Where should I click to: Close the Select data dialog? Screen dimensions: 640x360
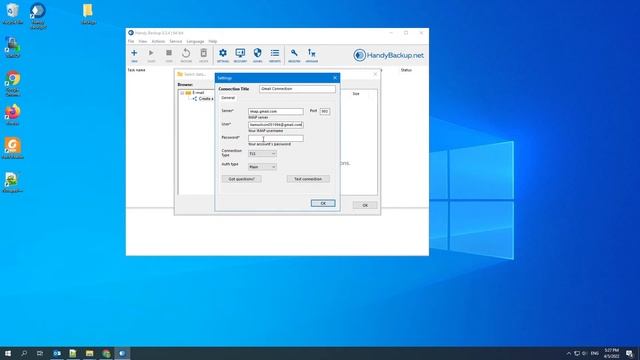pyautogui.click(x=376, y=74)
